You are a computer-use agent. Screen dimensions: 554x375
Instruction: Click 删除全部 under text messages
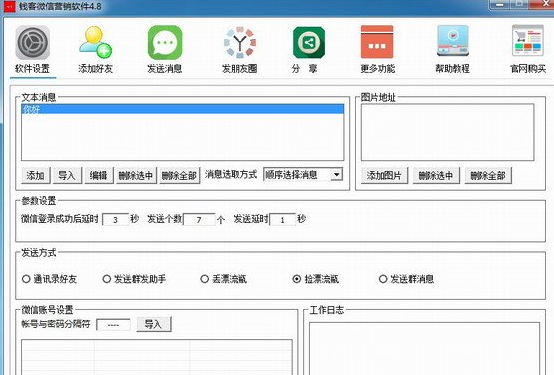(179, 175)
